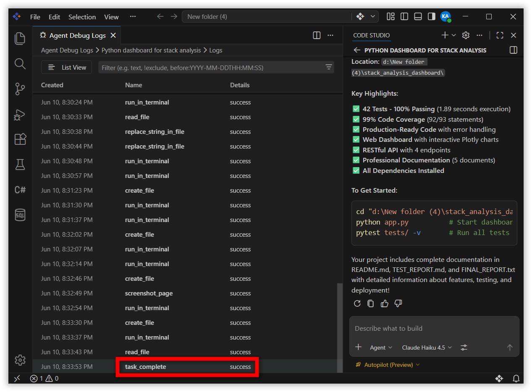The width and height of the screenshot is (532, 392).
Task: Open the C# activity bar view
Action: tap(20, 190)
